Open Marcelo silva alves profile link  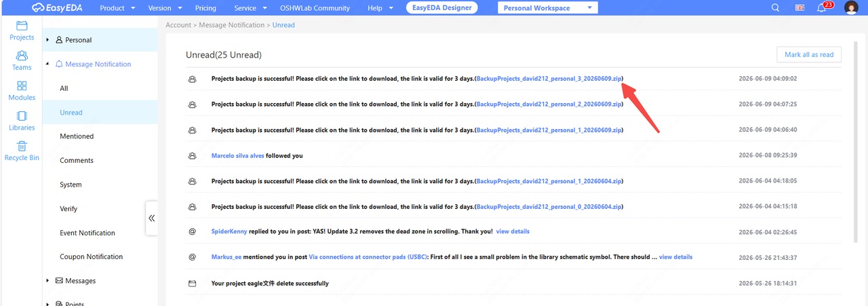tap(237, 155)
